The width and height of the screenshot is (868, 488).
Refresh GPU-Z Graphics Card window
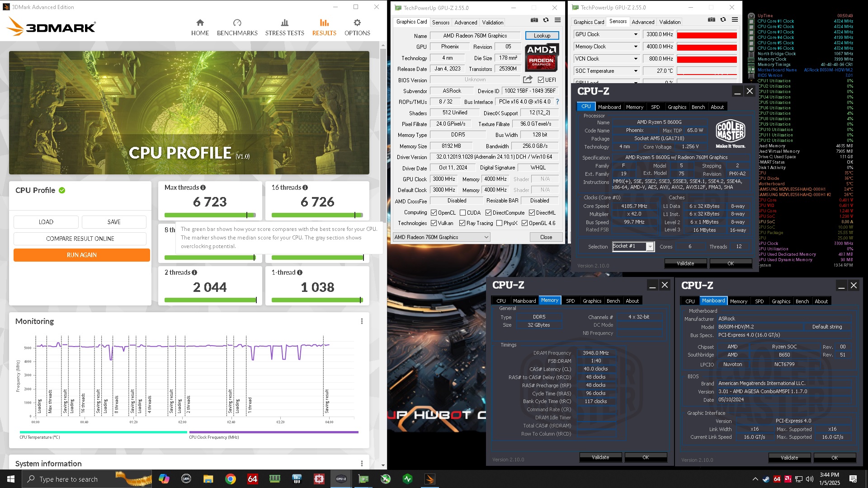pos(546,20)
